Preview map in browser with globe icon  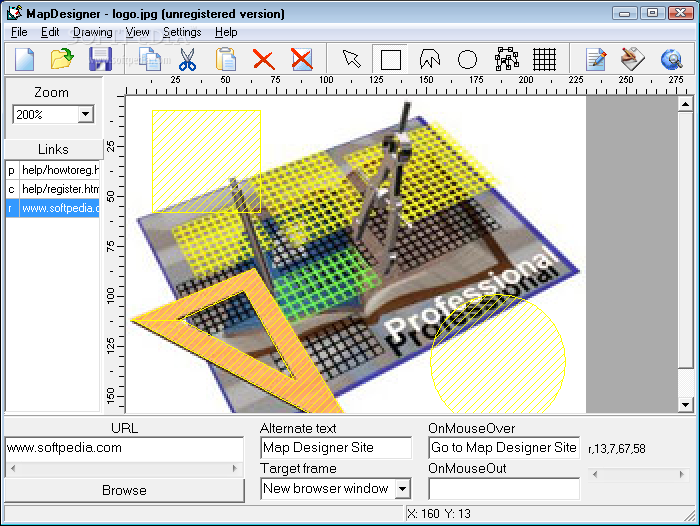tap(671, 59)
